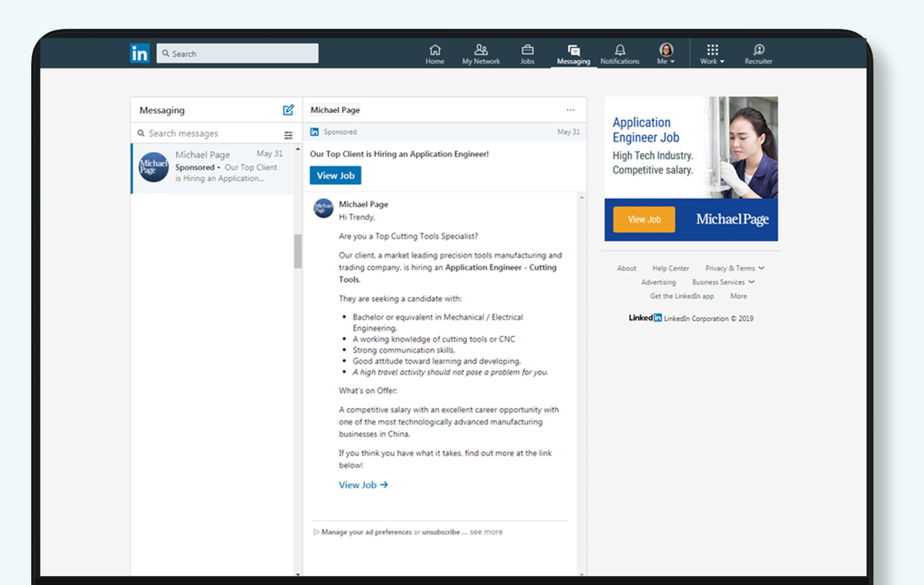Image resolution: width=924 pixels, height=585 pixels.
Task: Click the "Our Top Client is Hiring" subject line
Action: click(x=399, y=154)
